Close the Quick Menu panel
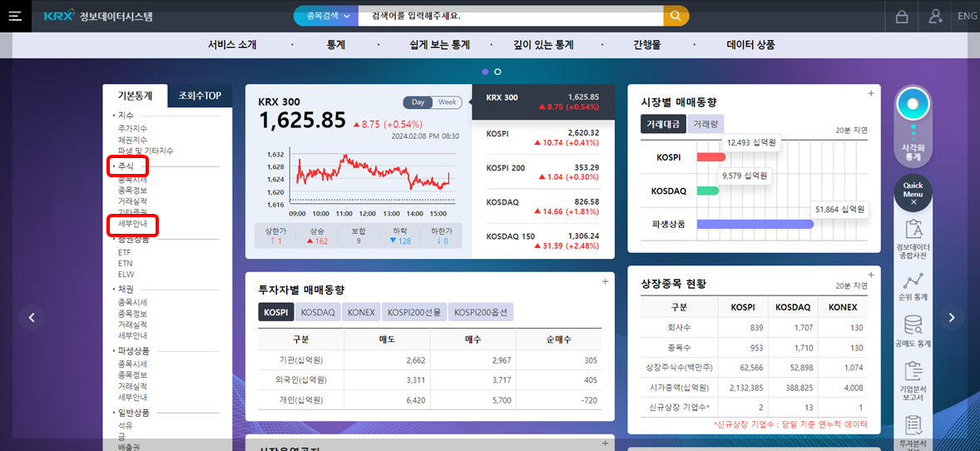 [913, 203]
